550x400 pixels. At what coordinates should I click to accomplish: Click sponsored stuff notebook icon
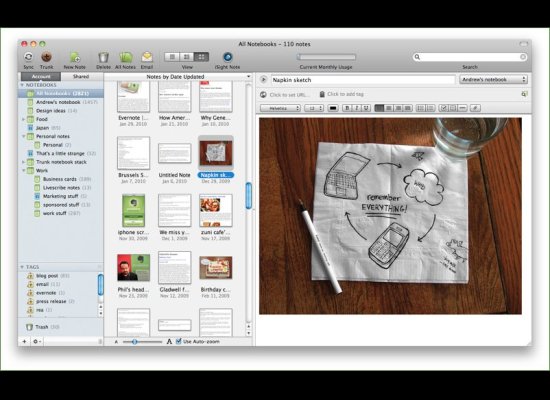click(37, 205)
